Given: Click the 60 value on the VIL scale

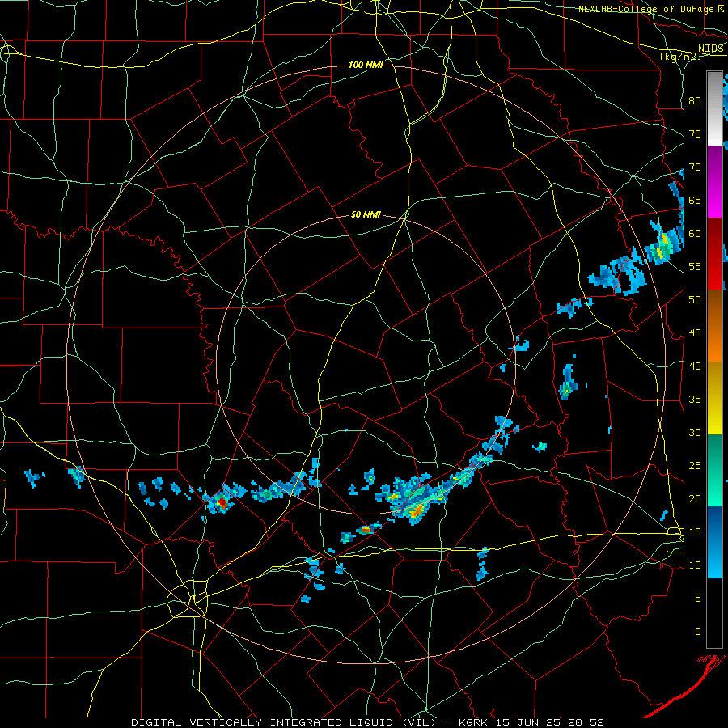Looking at the screenshot, I should (695, 234).
